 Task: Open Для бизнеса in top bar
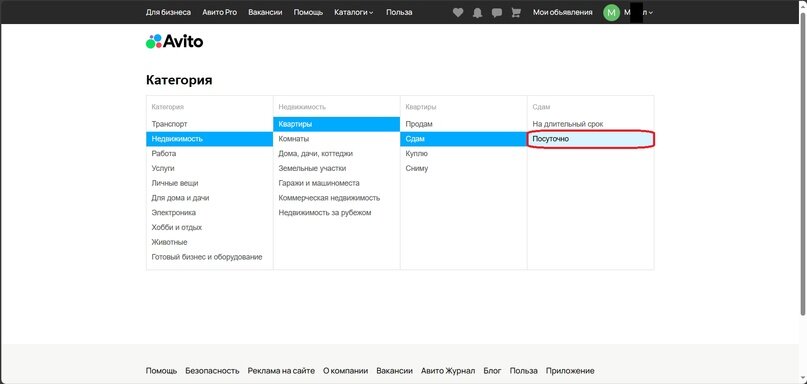(x=168, y=12)
